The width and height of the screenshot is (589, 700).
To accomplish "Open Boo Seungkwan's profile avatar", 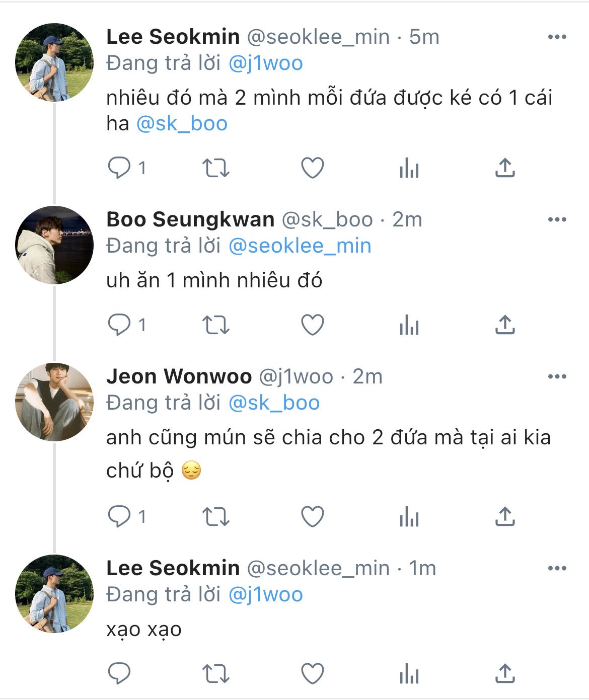I will point(54,245).
